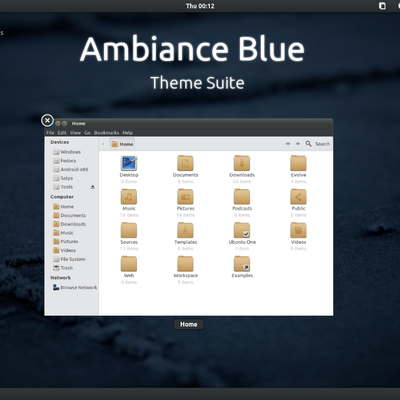The width and height of the screenshot is (400, 400).
Task: Open the clock Thu 00:12
Action: click(200, 6)
